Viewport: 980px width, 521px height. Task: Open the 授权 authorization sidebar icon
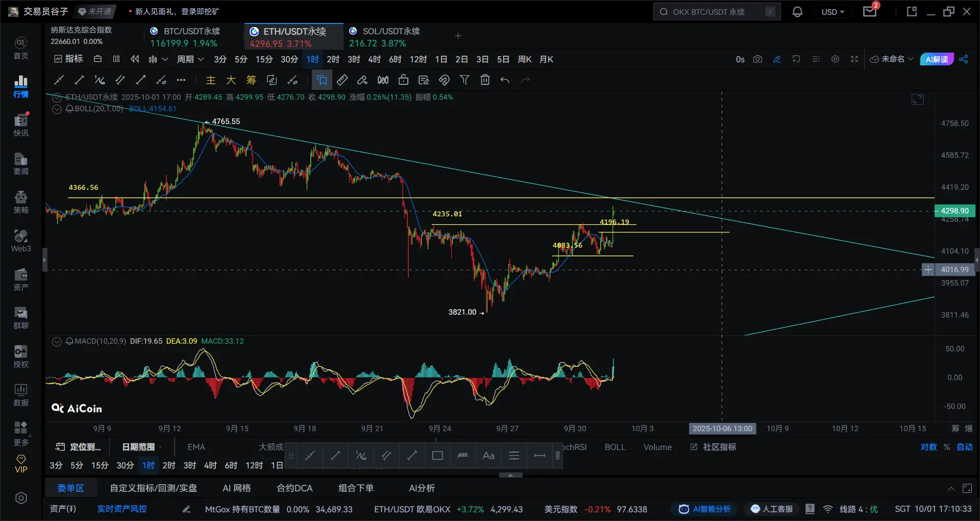[x=21, y=357]
